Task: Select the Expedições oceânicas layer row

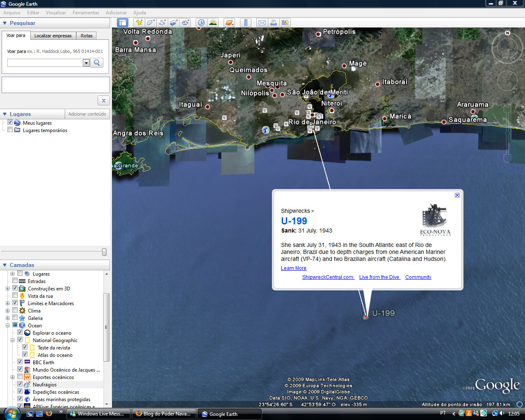Action: [x=56, y=392]
